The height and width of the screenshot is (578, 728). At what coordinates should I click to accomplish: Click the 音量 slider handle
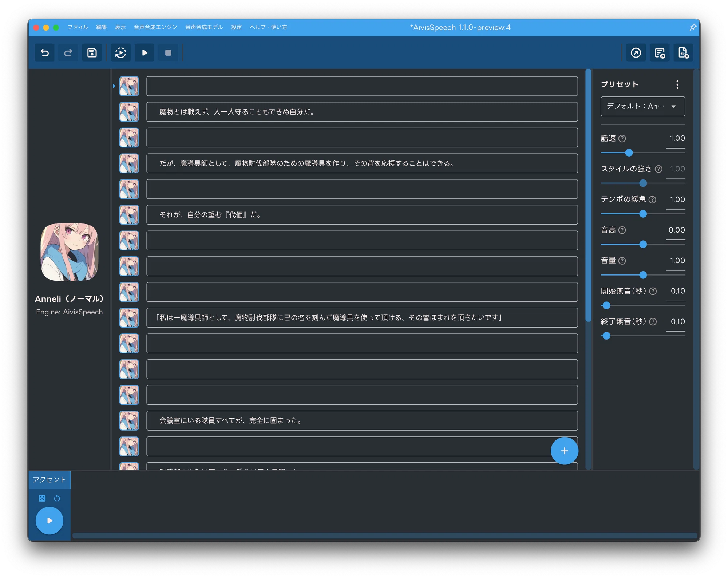(x=643, y=275)
